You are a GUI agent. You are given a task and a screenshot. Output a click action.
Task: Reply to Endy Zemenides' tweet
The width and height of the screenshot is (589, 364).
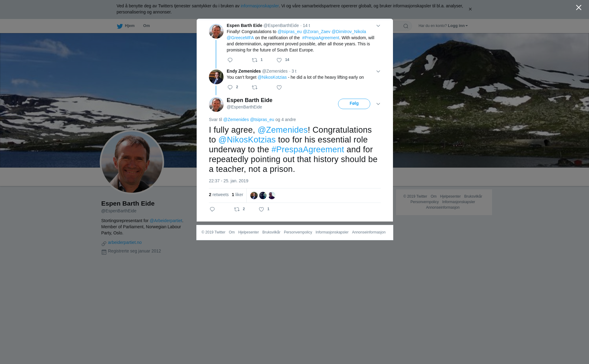[230, 88]
